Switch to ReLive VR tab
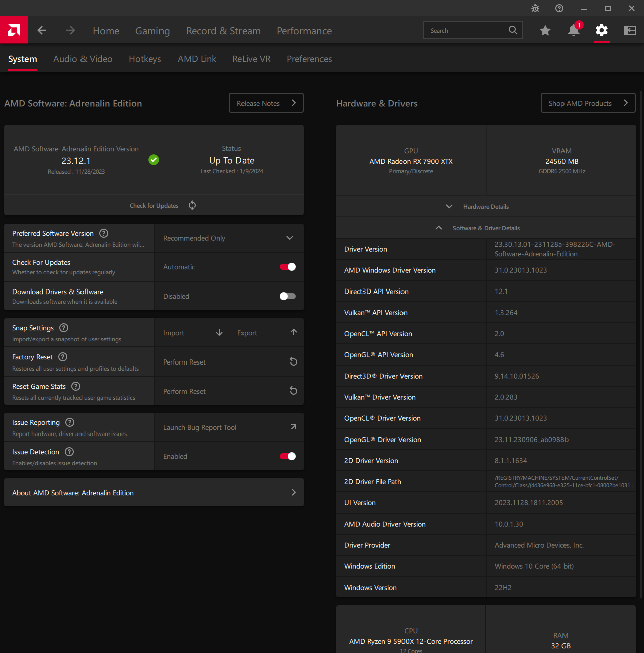The height and width of the screenshot is (653, 644). click(x=252, y=59)
